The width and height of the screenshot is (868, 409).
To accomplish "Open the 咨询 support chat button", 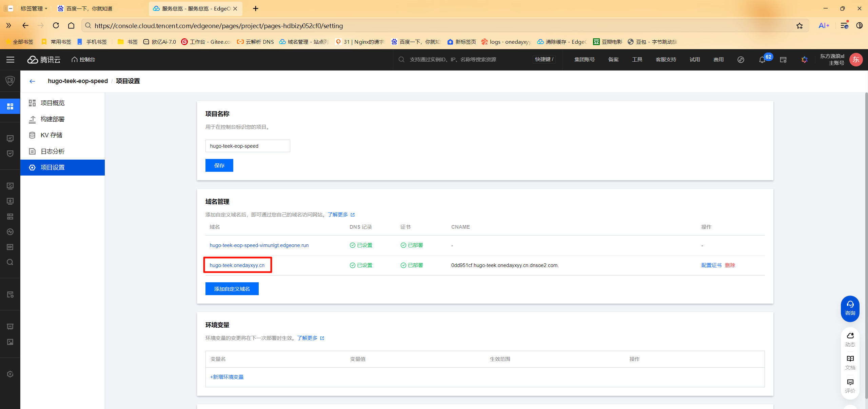I will coord(850,308).
